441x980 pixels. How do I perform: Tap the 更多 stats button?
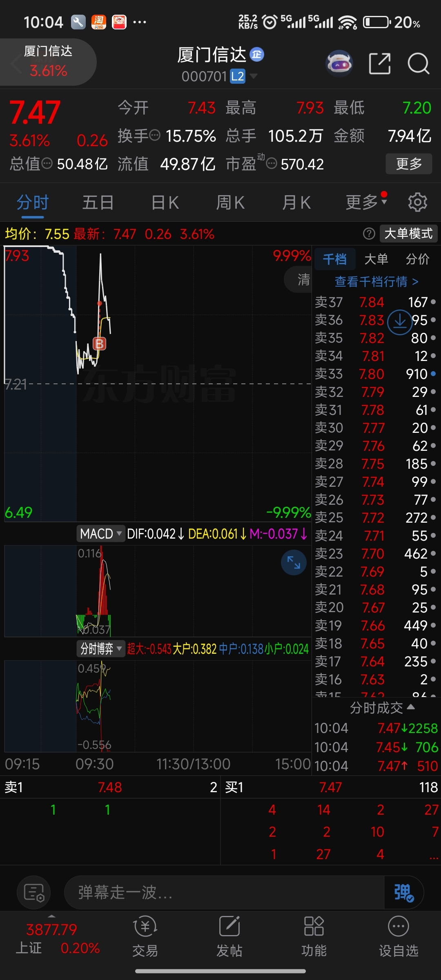coord(409,164)
